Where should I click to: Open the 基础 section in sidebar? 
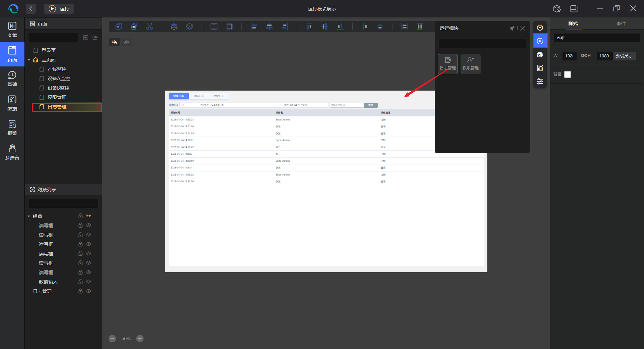coord(12,79)
